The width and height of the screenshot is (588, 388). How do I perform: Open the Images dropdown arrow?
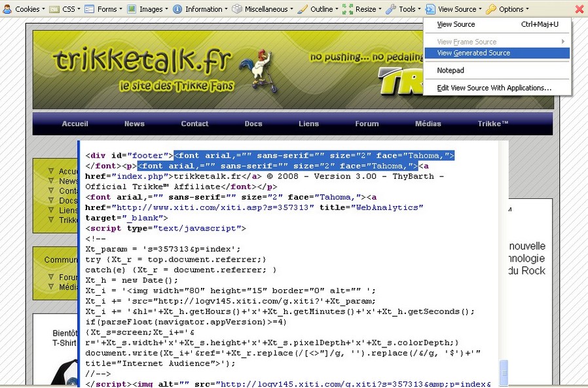pos(166,9)
